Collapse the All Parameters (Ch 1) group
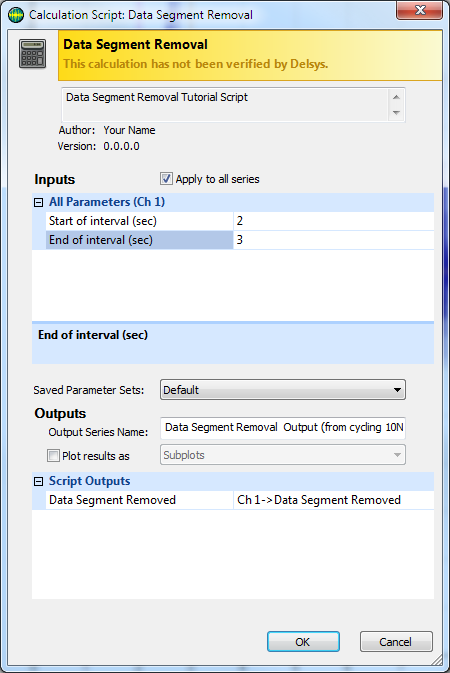Image resolution: width=450 pixels, height=673 pixels. tap(39, 202)
